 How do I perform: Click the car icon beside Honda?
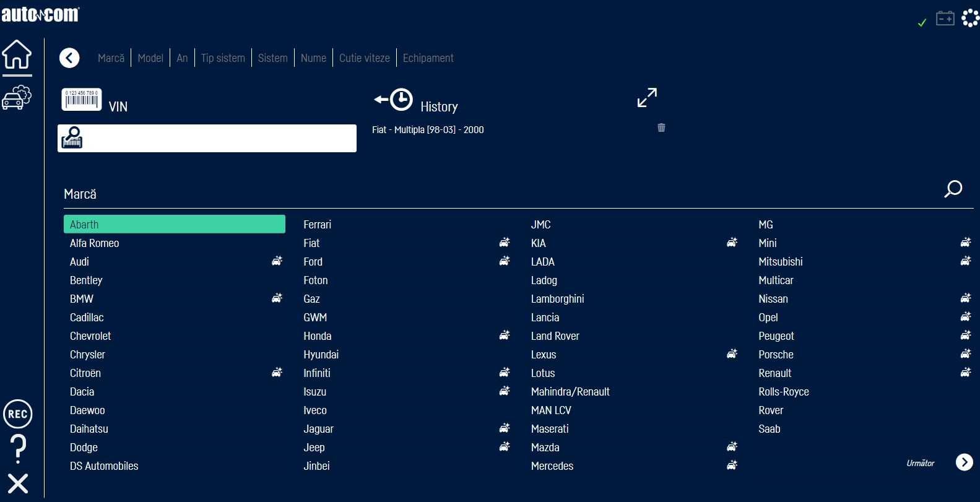[505, 335]
